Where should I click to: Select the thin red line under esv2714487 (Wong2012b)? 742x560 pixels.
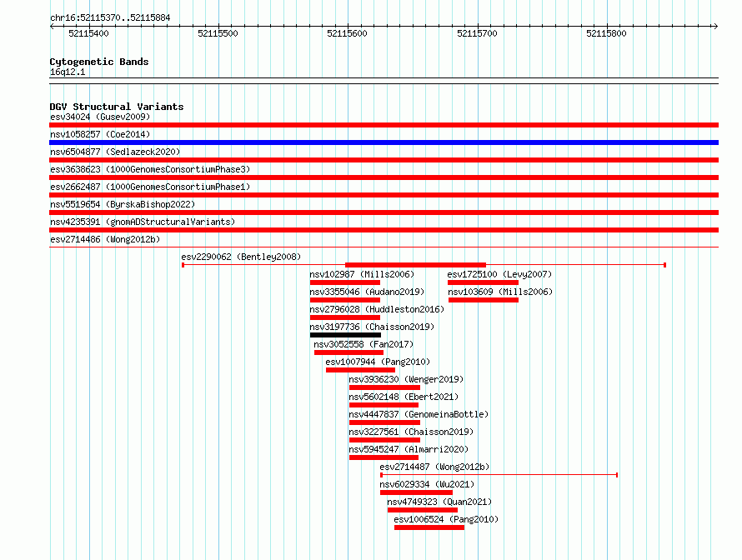point(499,475)
